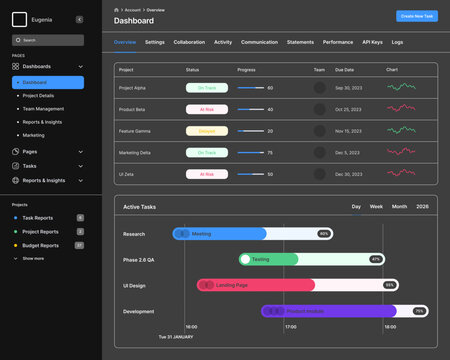Click the Account breadcrumb link
450x360 pixels.
pyautogui.click(x=132, y=10)
